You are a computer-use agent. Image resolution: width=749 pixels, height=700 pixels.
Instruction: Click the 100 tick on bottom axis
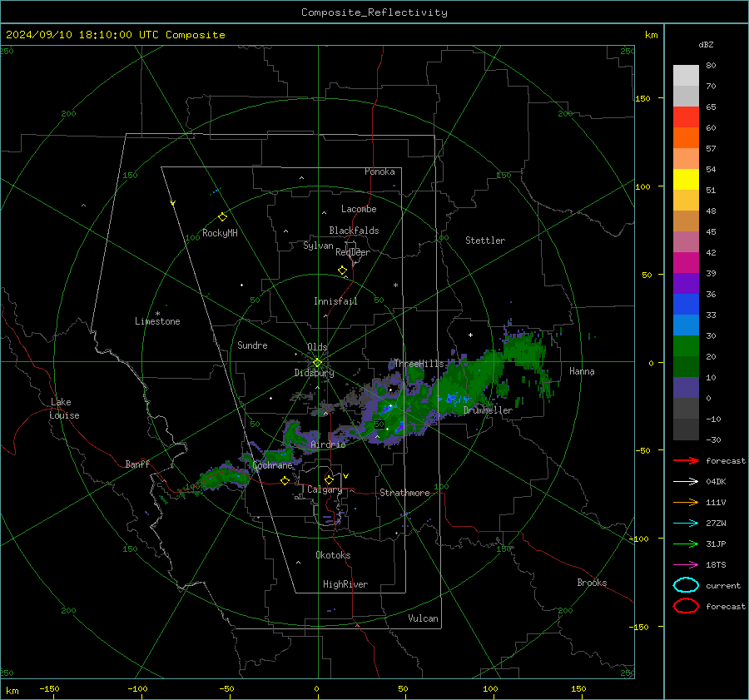[490, 689]
